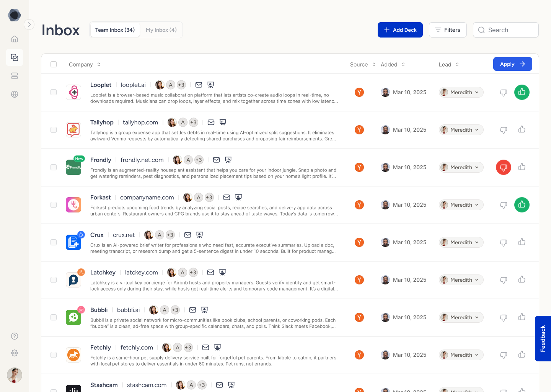Image resolution: width=551 pixels, height=392 pixels.
Task: Click thumbs up for Tallyhop
Action: click(522, 129)
